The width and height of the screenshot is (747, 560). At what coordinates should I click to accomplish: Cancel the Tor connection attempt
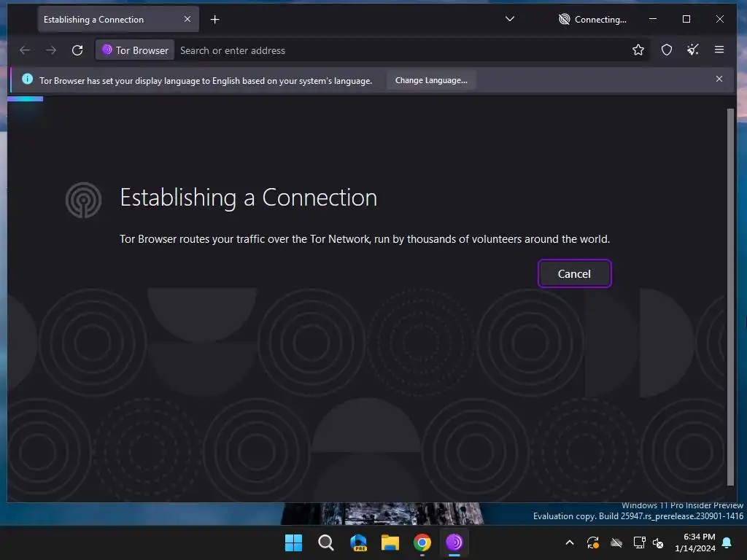[x=574, y=274]
